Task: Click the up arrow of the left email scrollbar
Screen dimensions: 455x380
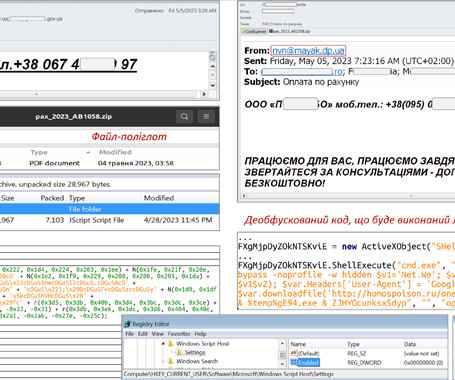Action: pos(213,66)
